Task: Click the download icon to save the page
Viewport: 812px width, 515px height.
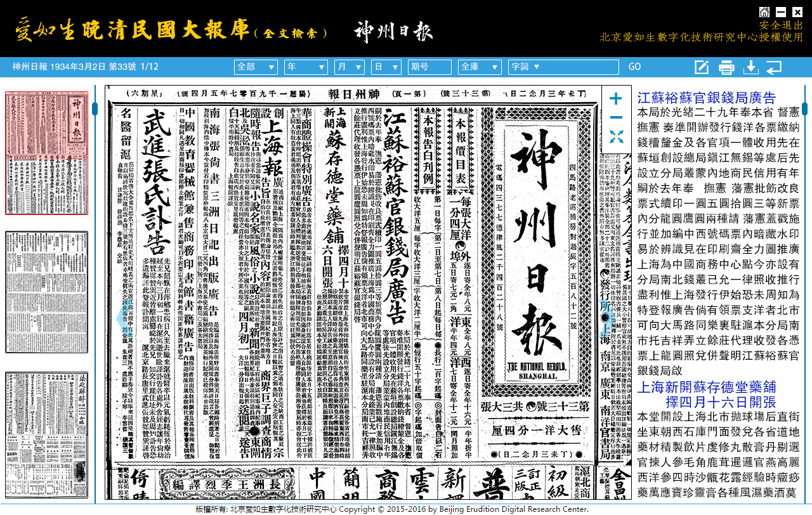Action: [x=750, y=66]
